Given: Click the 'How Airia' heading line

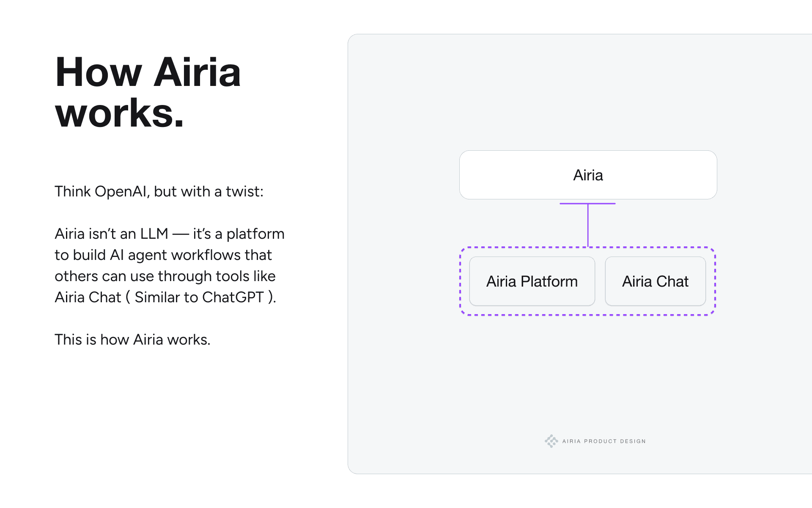Looking at the screenshot, I should point(148,72).
